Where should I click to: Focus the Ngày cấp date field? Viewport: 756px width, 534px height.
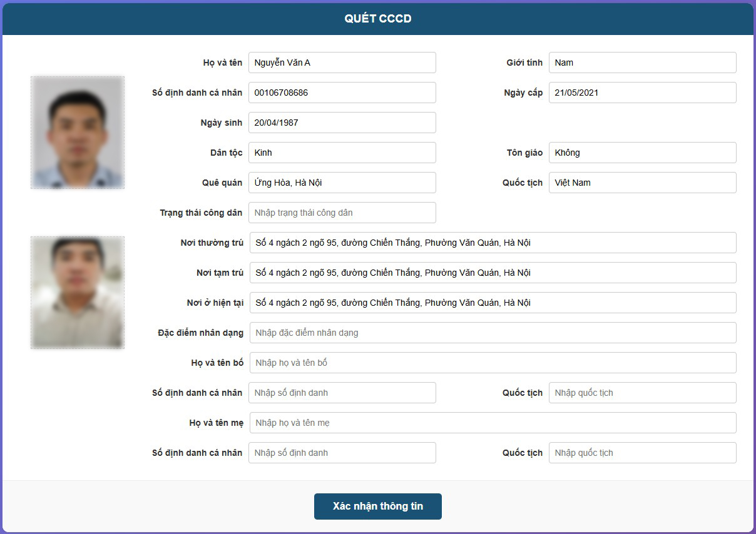point(642,93)
